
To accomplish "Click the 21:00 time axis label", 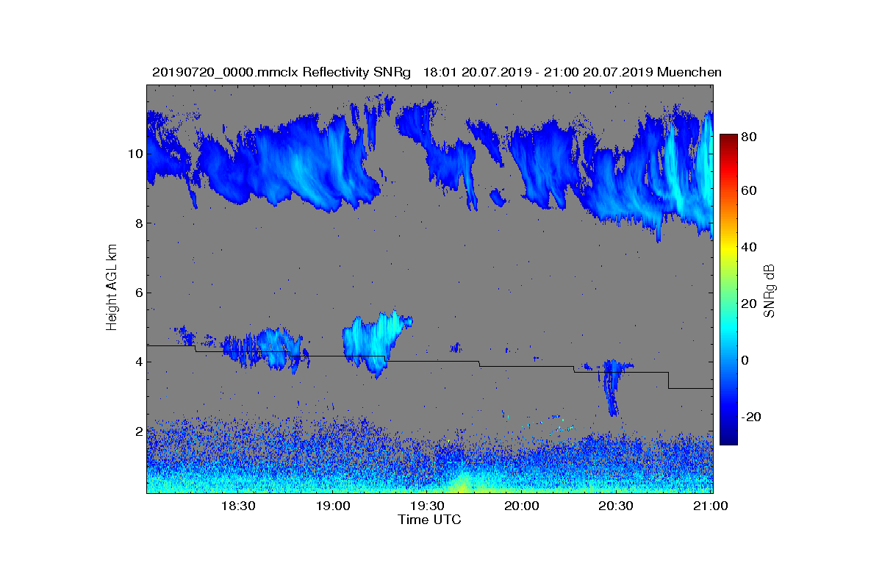I will coord(711,506).
